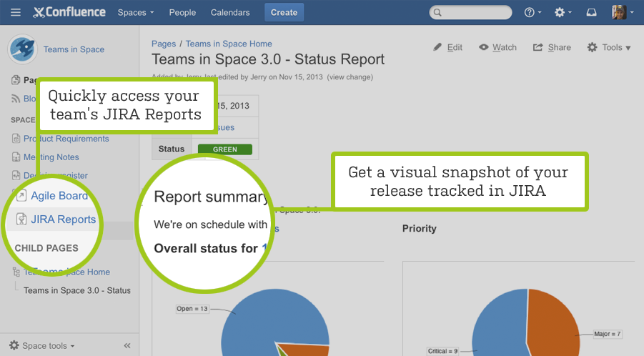The image size is (644, 356).
Task: Open the Teams in Space sidebar link
Action: tap(74, 49)
